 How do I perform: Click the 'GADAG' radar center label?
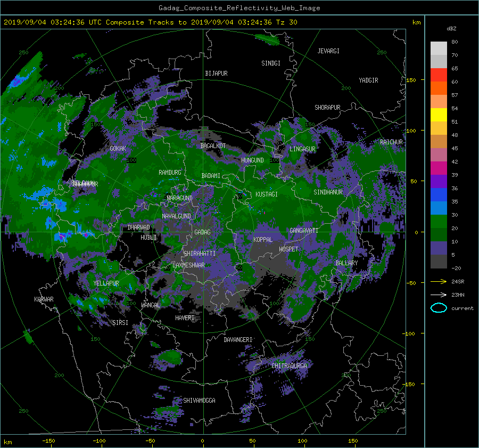pos(203,232)
